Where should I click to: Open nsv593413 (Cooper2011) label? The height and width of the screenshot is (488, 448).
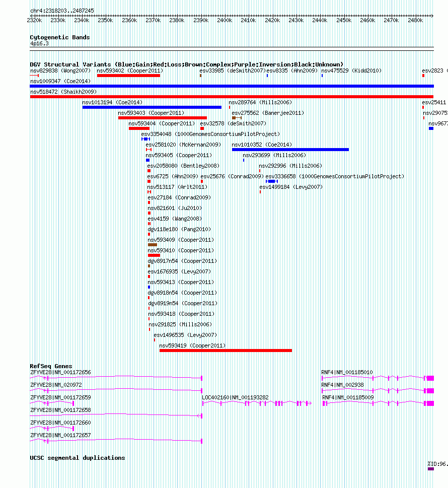click(181, 283)
